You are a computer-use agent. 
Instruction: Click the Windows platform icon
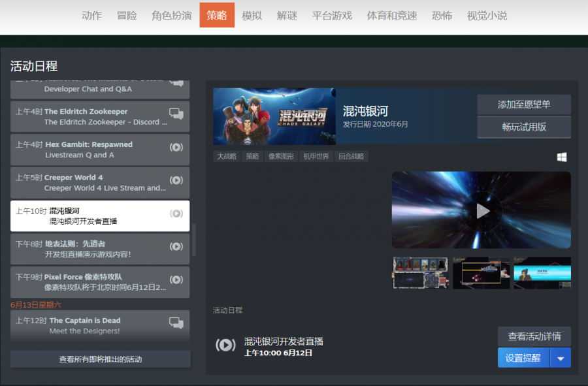pyautogui.click(x=562, y=157)
